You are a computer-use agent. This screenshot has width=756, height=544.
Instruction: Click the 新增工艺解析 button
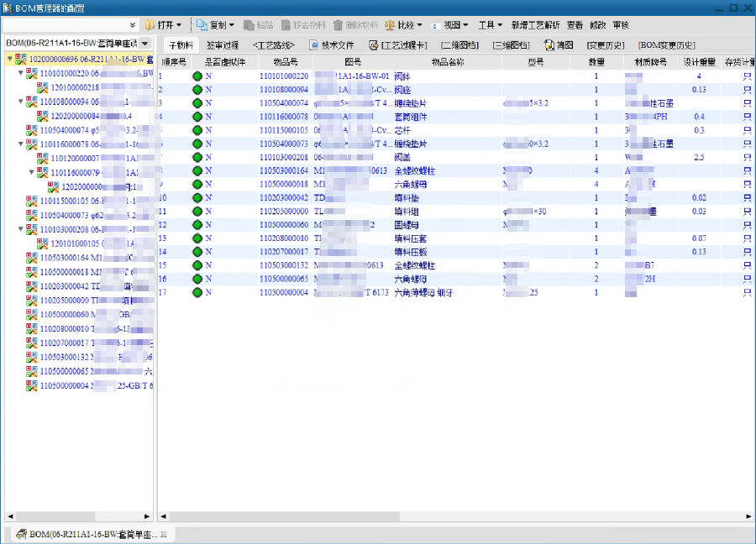pos(536,25)
